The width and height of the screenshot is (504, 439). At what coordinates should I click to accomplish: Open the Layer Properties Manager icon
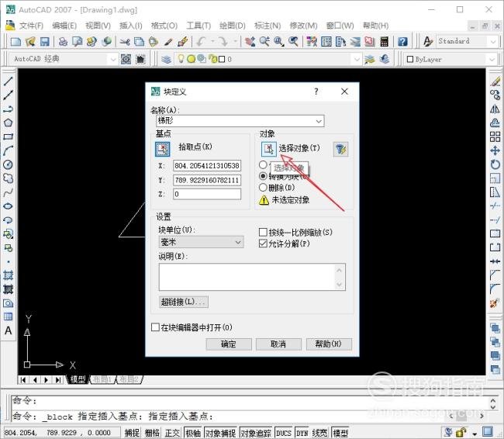point(166,59)
